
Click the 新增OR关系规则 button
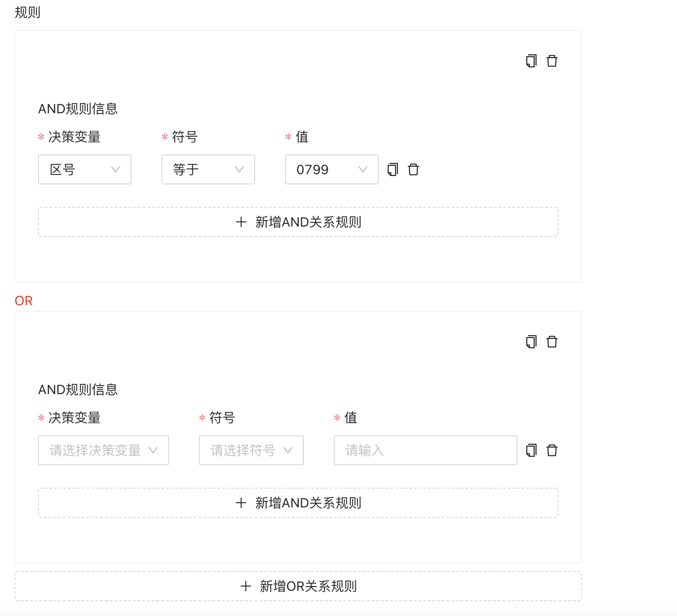tap(298, 586)
